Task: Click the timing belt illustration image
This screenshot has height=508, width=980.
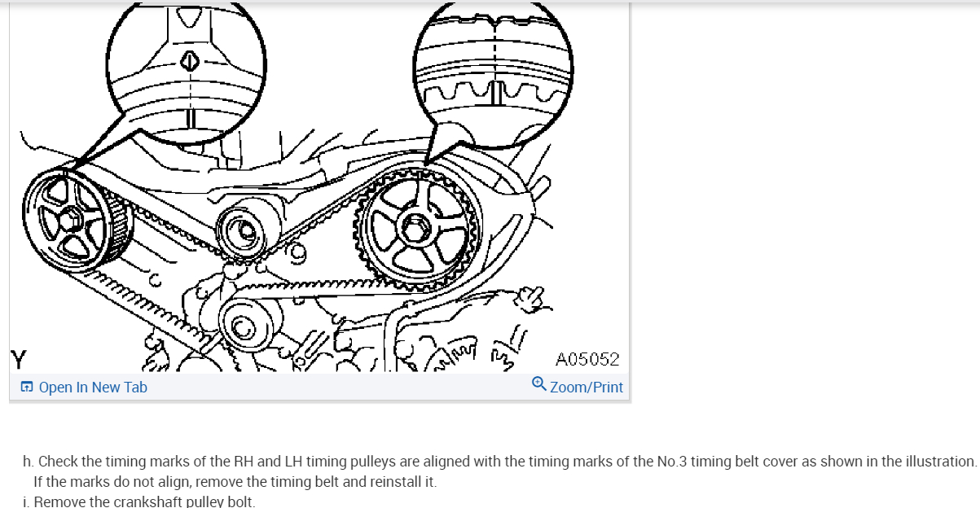Action: [x=319, y=187]
